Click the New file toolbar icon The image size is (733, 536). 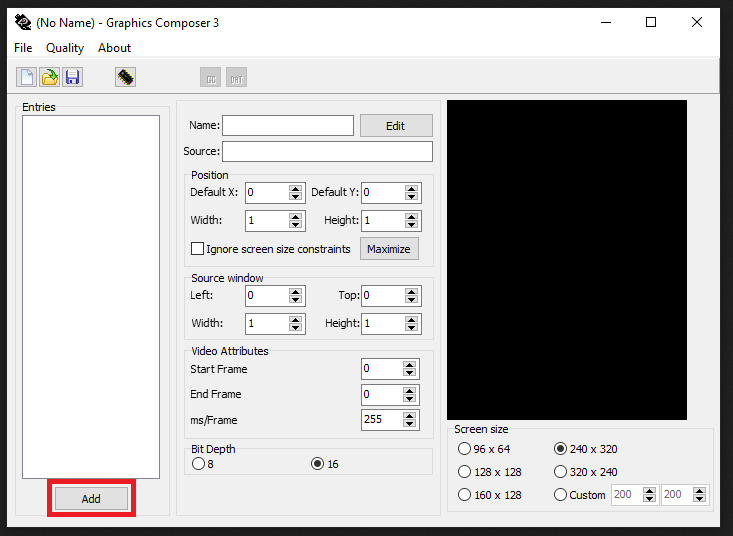tap(27, 77)
